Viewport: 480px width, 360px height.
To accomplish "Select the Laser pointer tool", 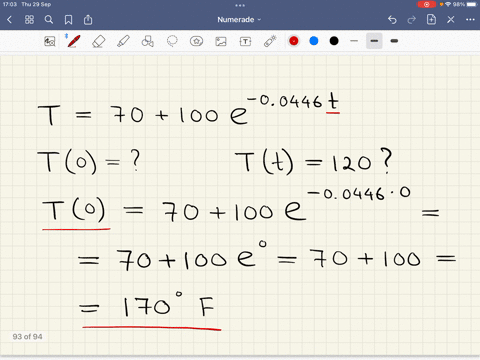I will click(270, 41).
